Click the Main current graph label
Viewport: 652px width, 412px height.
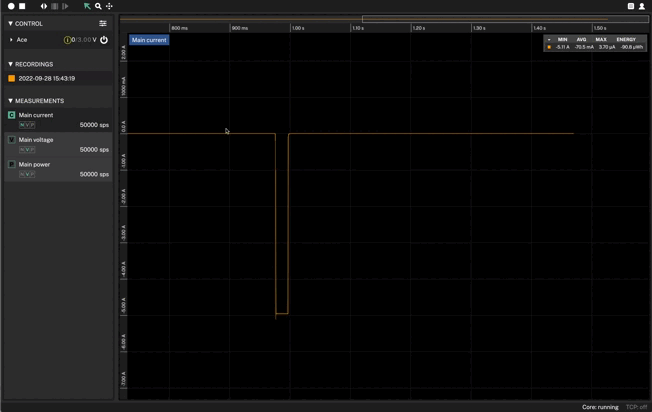(149, 40)
